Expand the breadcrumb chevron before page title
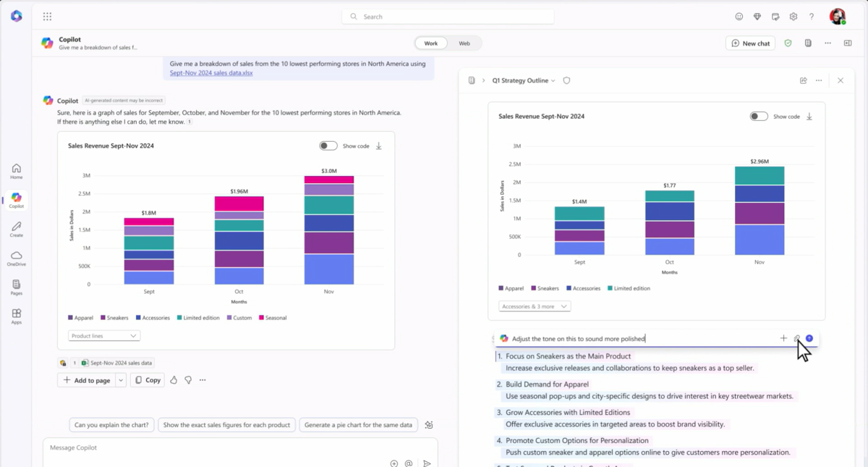The image size is (868, 467). [483, 80]
